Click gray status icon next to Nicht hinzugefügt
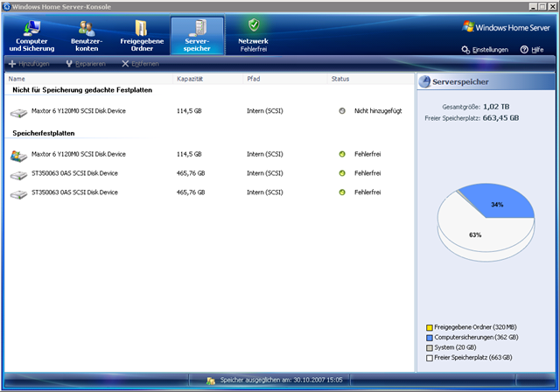 point(342,111)
